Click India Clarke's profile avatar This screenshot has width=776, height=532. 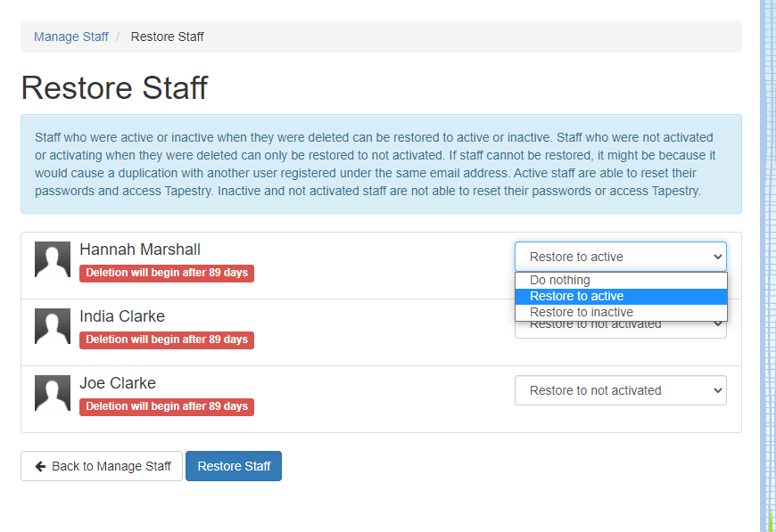pyautogui.click(x=53, y=326)
